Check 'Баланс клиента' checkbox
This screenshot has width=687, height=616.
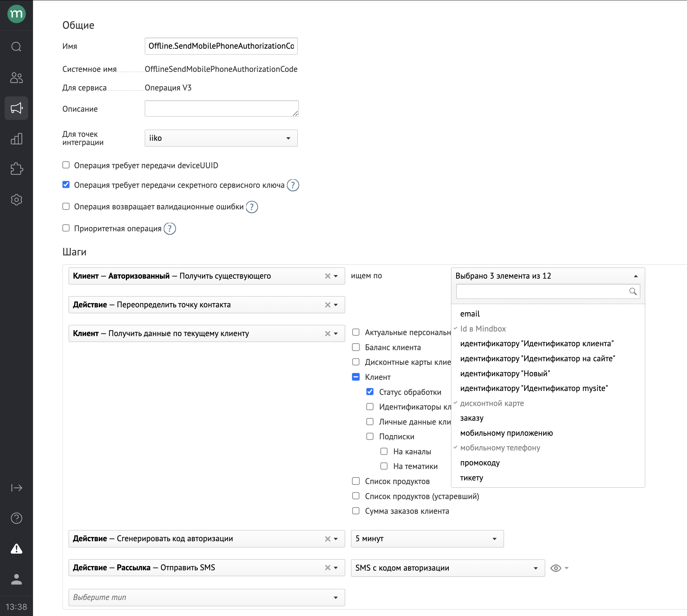click(356, 347)
